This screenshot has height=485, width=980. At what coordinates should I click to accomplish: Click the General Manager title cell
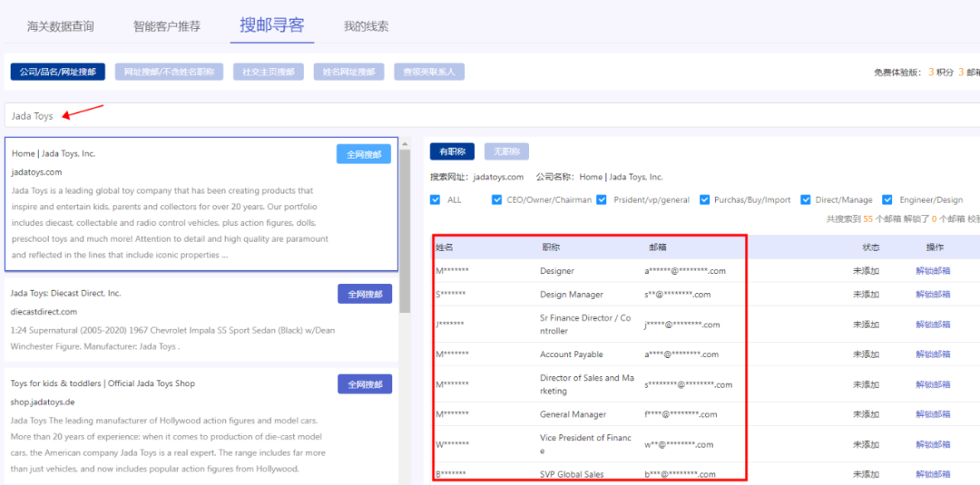(573, 414)
